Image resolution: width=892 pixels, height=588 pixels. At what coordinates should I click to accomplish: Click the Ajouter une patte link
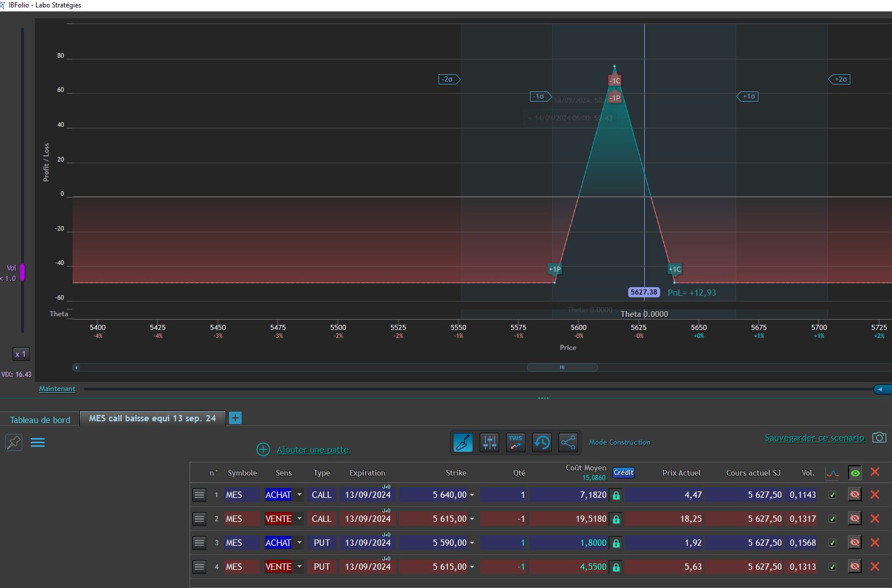point(312,450)
